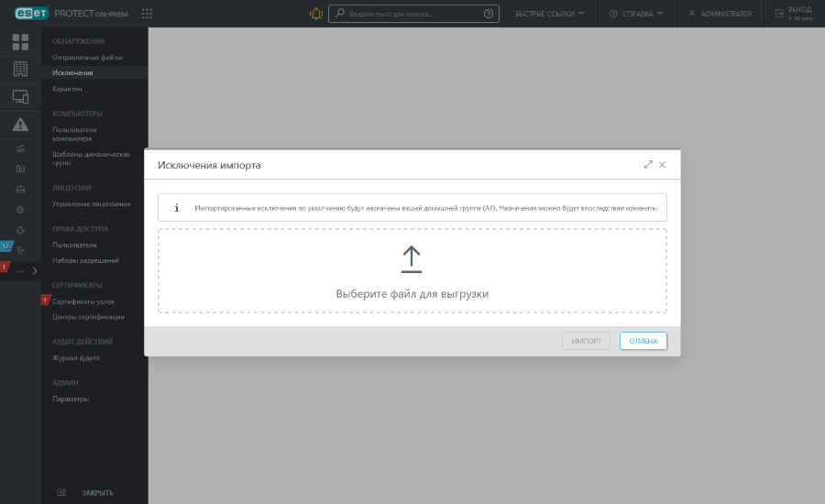Open Пользователи компьютера menu item

click(74, 134)
